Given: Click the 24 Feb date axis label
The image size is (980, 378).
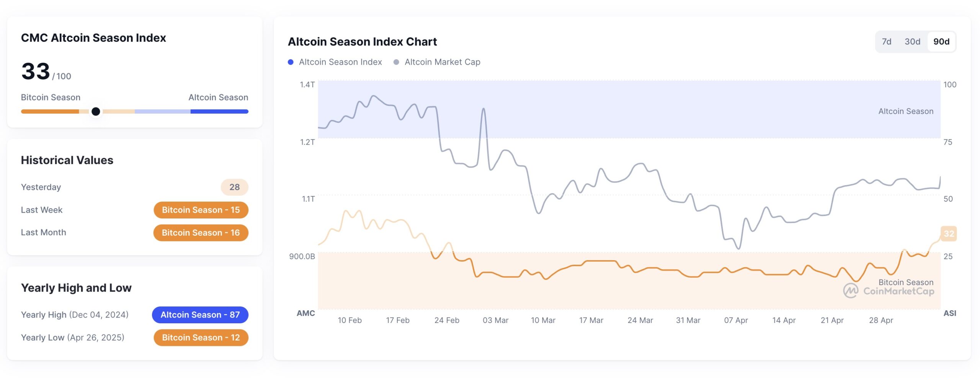Looking at the screenshot, I should pyautogui.click(x=446, y=320).
